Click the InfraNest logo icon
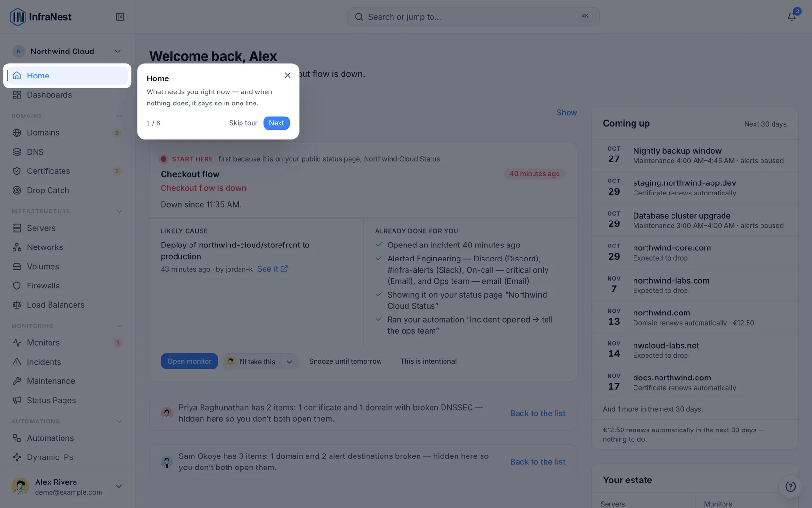The image size is (812, 508). tap(18, 17)
